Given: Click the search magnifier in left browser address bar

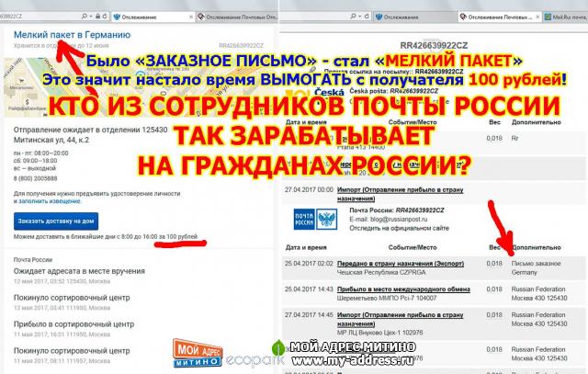Looking at the screenshot, I should click(x=85, y=17).
